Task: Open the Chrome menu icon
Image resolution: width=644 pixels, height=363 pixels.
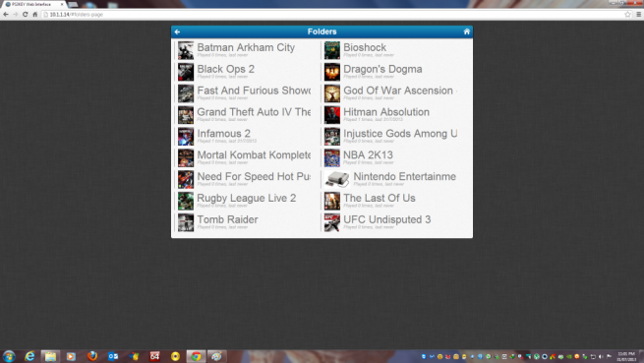Action: (x=639, y=15)
